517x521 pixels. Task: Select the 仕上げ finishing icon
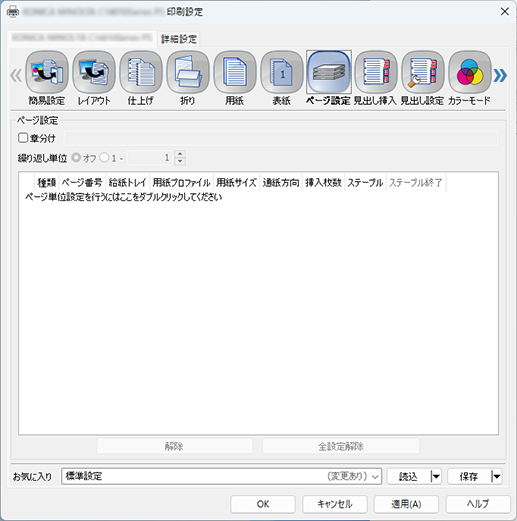pyautogui.click(x=141, y=78)
